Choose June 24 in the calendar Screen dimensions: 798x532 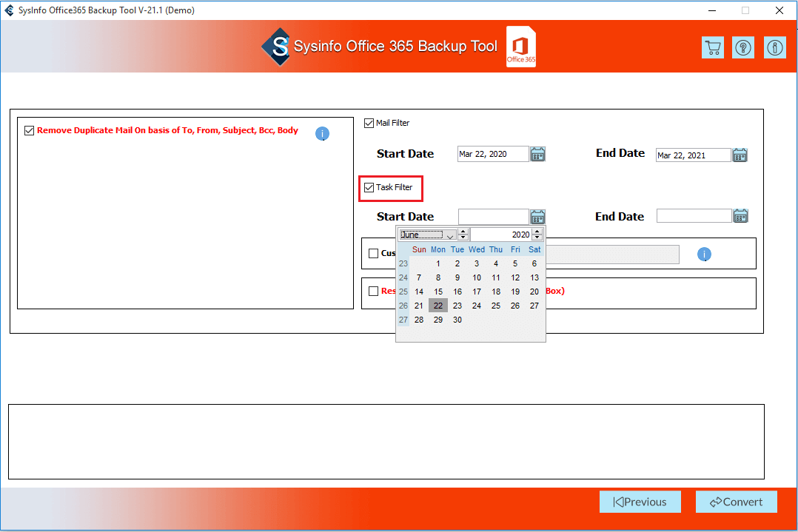click(x=477, y=306)
